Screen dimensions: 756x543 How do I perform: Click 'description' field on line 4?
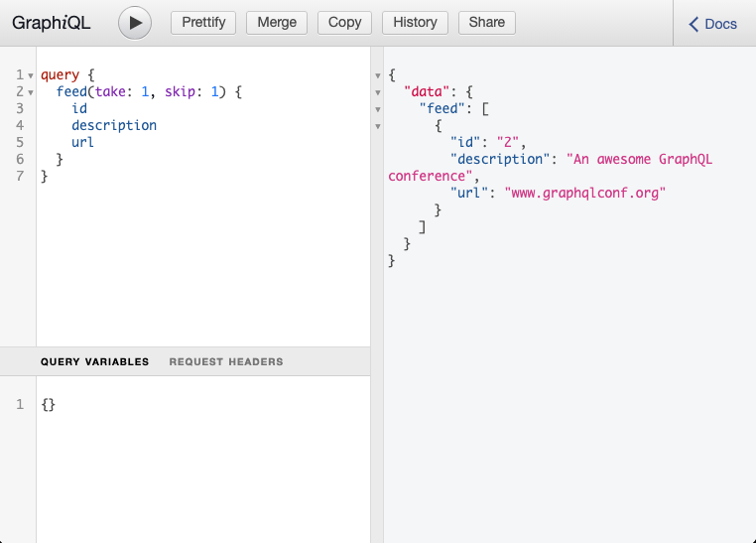click(114, 125)
